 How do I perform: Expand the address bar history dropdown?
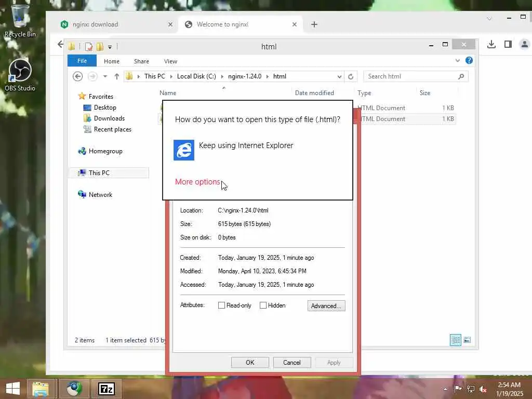pyautogui.click(x=339, y=77)
